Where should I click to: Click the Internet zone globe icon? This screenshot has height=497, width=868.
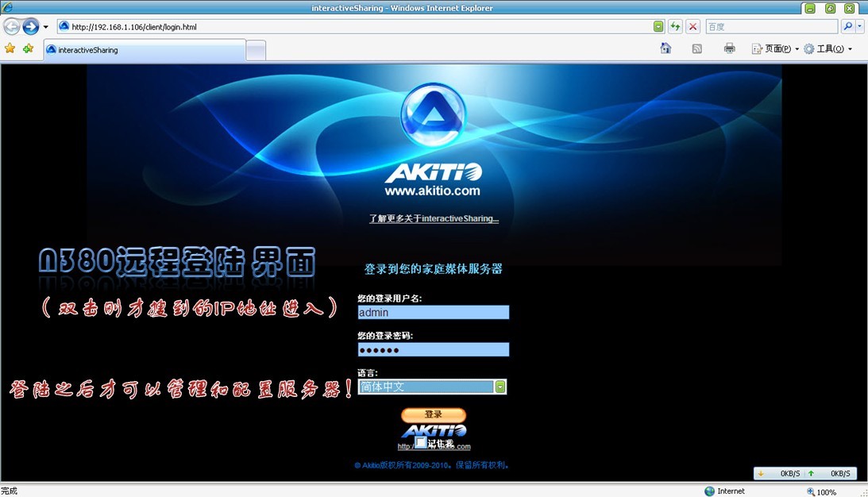710,491
